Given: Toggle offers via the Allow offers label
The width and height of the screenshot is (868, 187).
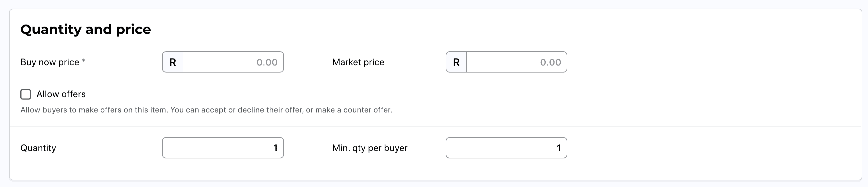Looking at the screenshot, I should (61, 94).
